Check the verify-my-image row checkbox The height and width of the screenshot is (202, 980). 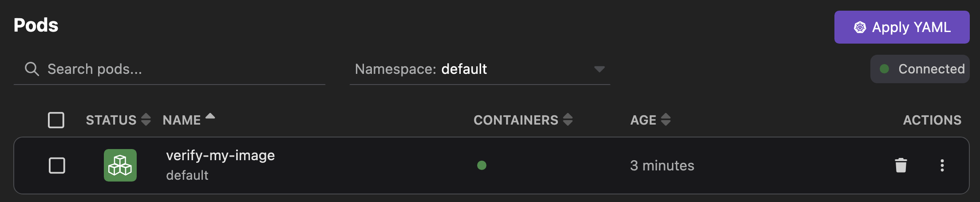click(57, 166)
